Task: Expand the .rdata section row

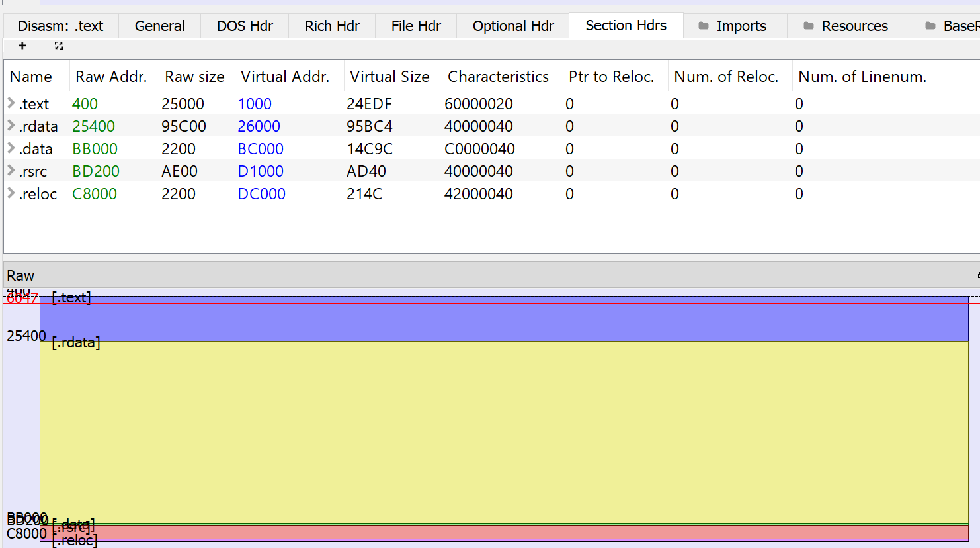Action: pos(11,126)
